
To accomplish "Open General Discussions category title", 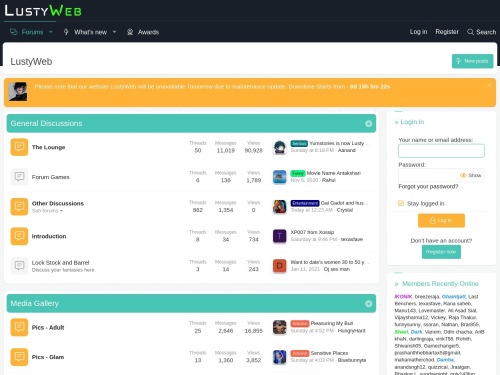I will (46, 123).
